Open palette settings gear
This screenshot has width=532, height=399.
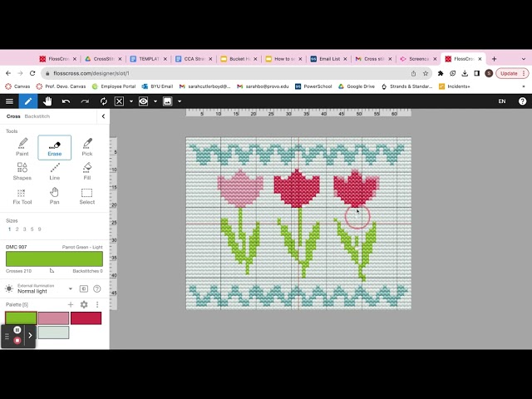(84, 305)
